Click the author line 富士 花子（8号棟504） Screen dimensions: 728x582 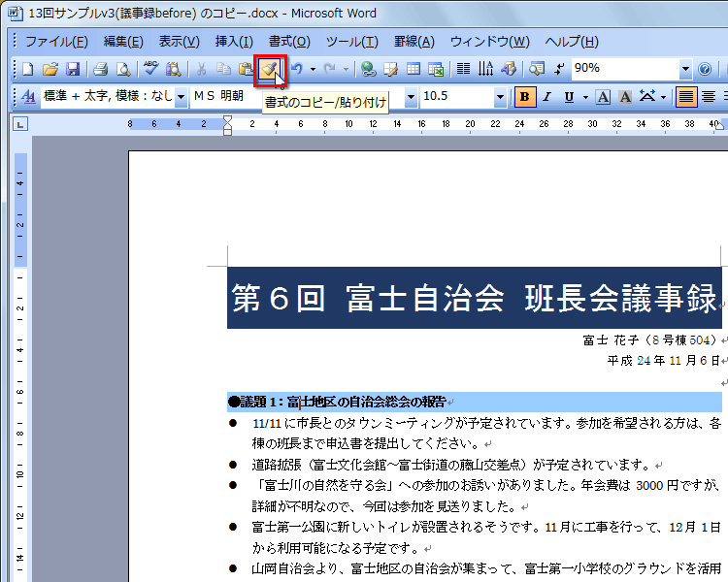coord(650,340)
